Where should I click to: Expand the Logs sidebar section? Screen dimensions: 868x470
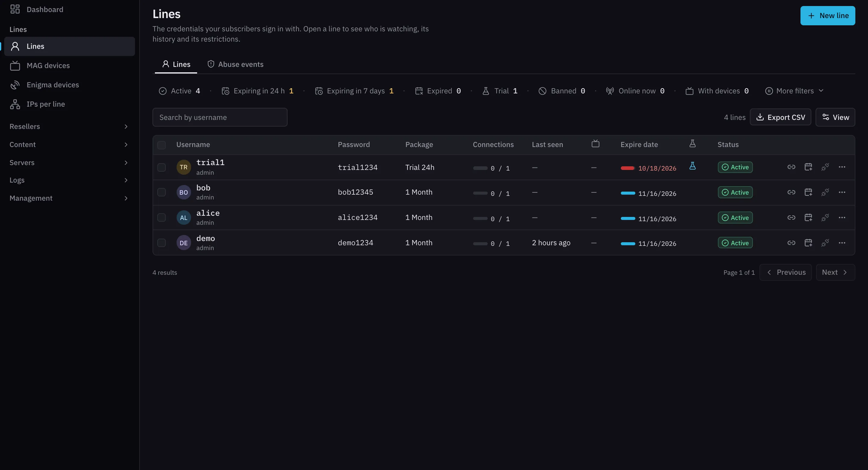click(69, 180)
